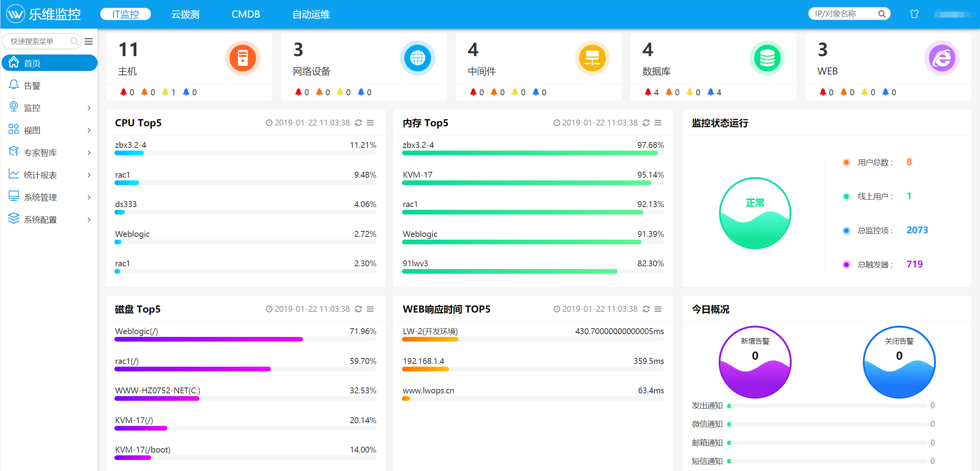Viewport: 980px width, 471px height.
Task: Go to 告警 in the sidebar
Action: [x=49, y=85]
